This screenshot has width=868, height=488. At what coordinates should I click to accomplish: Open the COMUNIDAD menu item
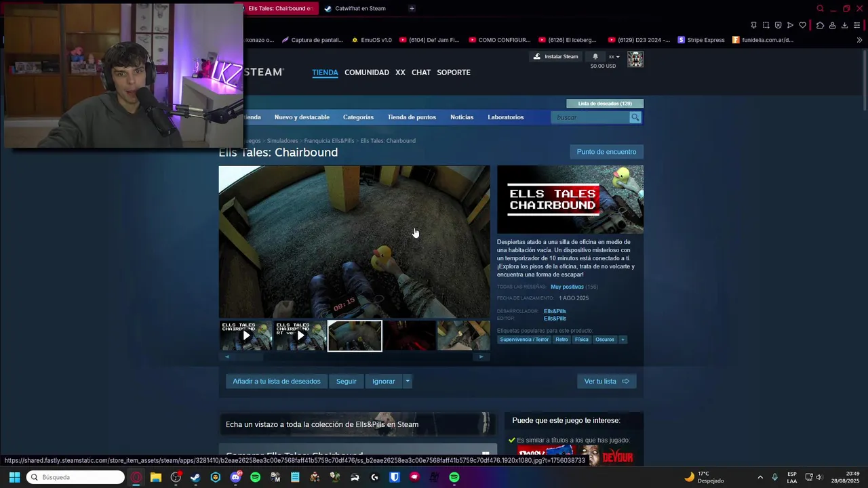(x=367, y=73)
